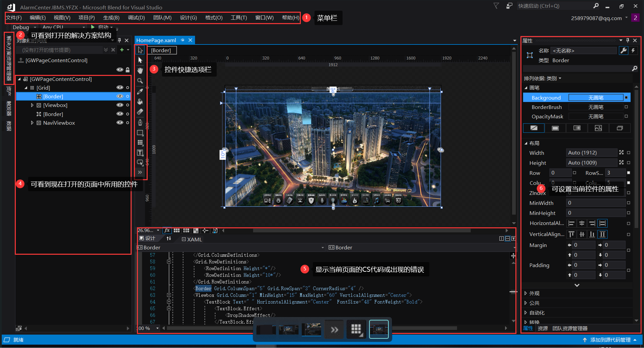This screenshot has width=644, height=348.
Task: Expand the Viewbox tree node
Action: click(x=32, y=105)
